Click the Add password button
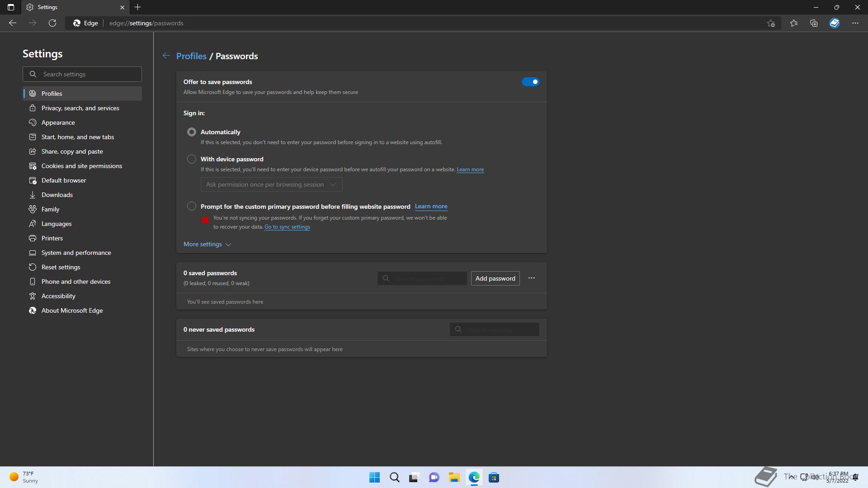This screenshot has width=868, height=488. point(495,278)
